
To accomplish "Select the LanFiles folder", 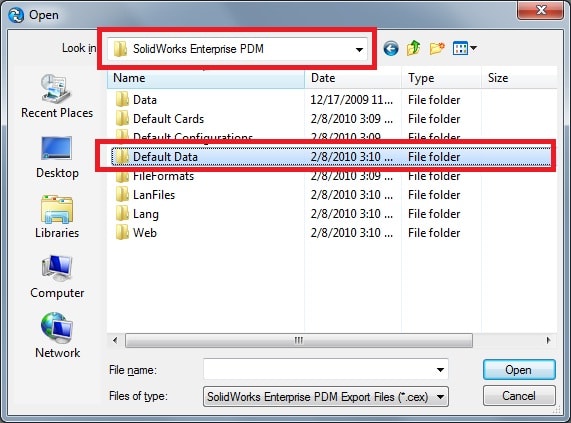I will coord(154,195).
